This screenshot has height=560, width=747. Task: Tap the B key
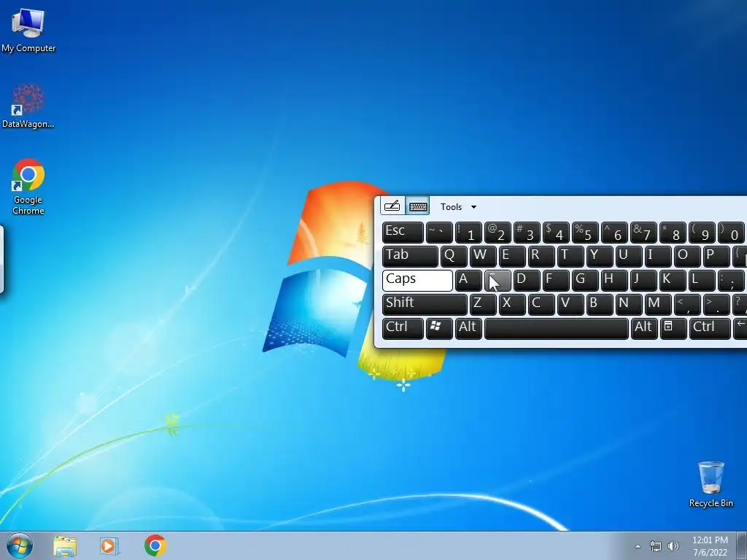pyautogui.click(x=600, y=304)
